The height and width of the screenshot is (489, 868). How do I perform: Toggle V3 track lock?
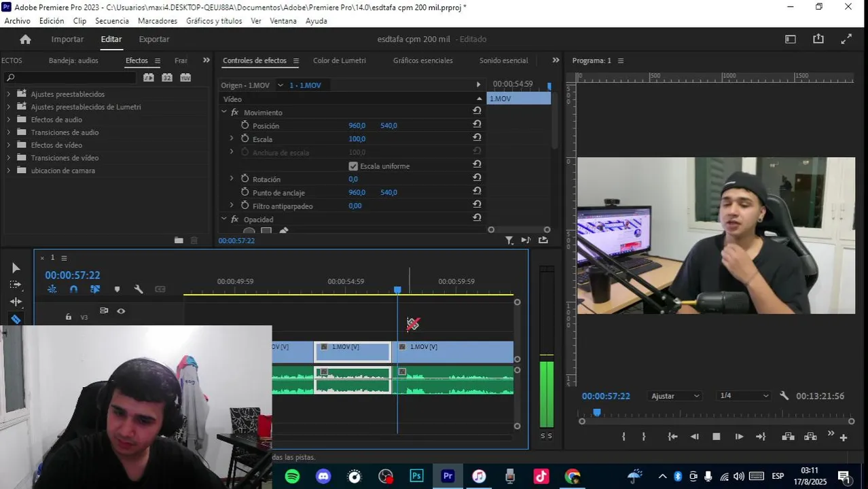point(68,316)
